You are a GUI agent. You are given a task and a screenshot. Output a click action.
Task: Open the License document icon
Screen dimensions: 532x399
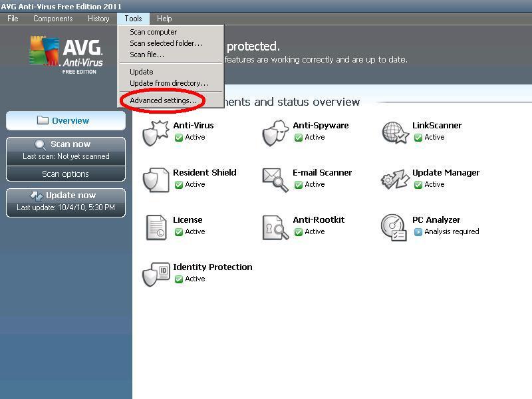pos(157,227)
